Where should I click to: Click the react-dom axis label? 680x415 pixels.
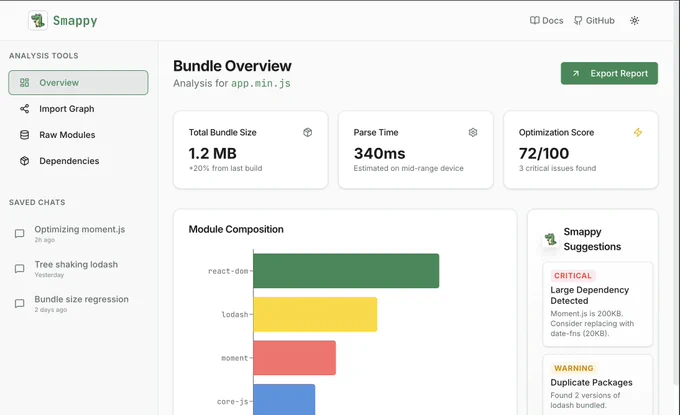click(x=228, y=271)
